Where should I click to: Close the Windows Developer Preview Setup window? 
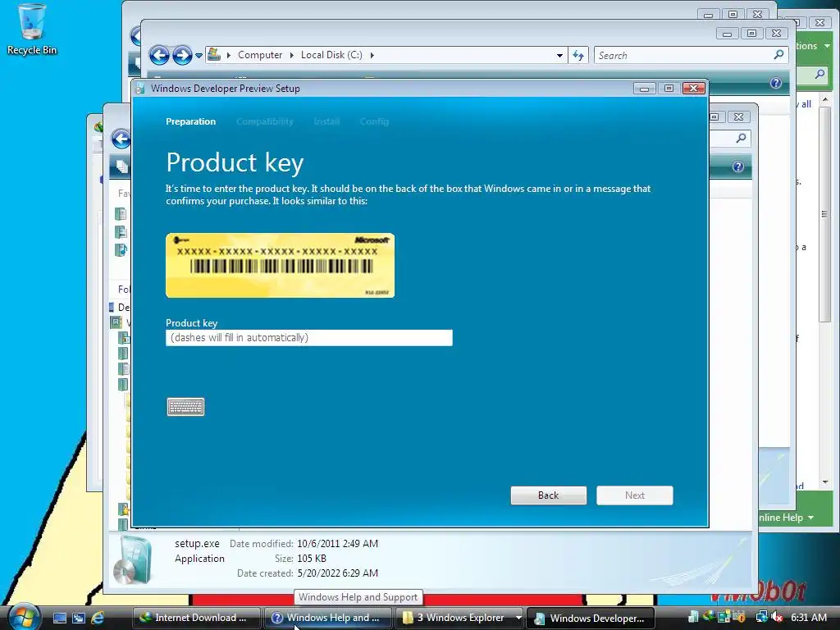pos(694,89)
